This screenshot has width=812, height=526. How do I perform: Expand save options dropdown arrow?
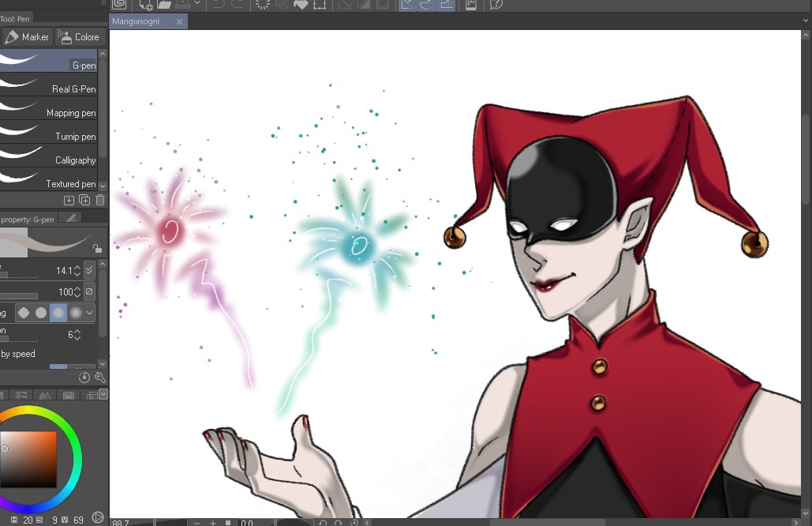click(x=197, y=4)
